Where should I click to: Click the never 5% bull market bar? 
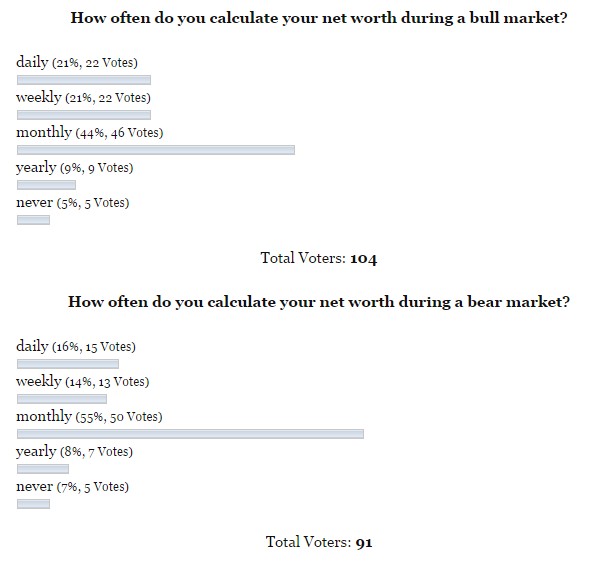point(33,219)
